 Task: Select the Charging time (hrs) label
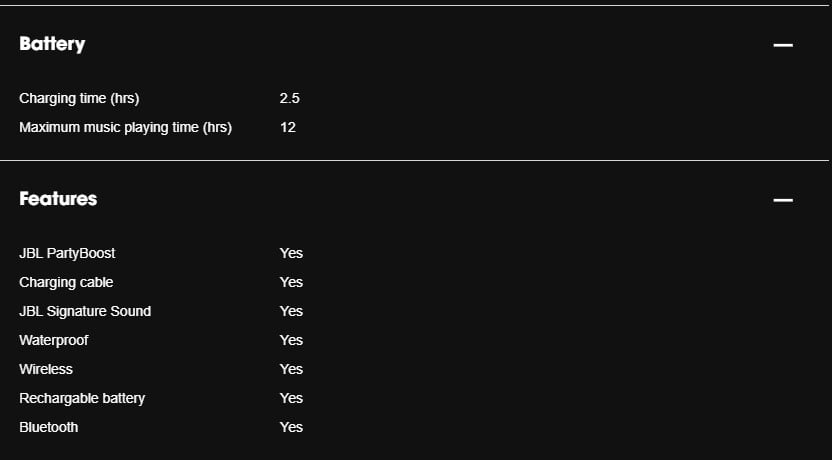[79, 99]
